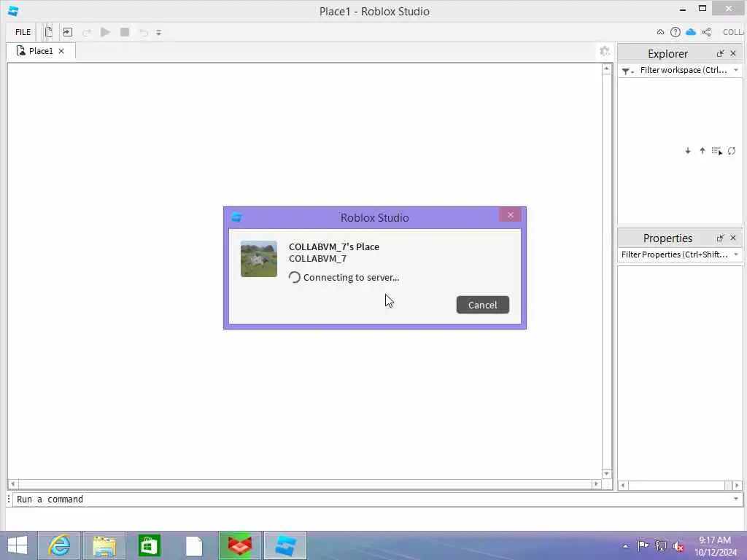Image resolution: width=747 pixels, height=560 pixels.
Task: Click the Explorer list select icon
Action: pyautogui.click(x=717, y=151)
